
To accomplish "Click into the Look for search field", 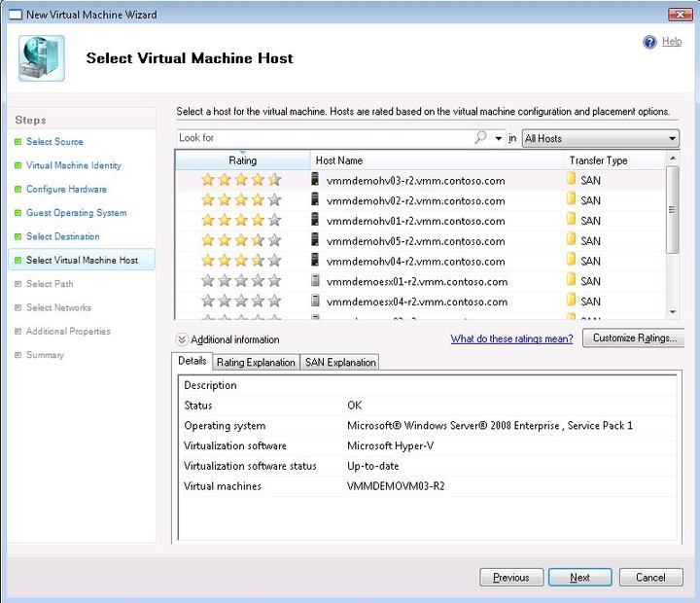I will coord(321,138).
